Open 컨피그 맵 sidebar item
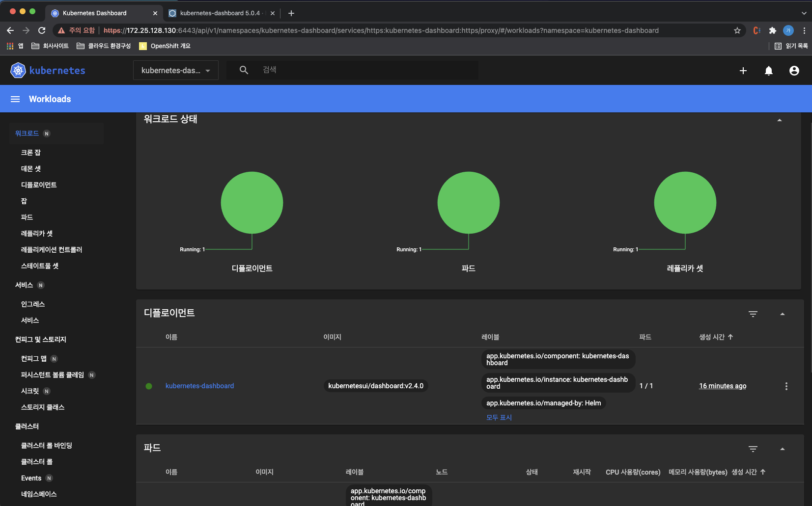 pyautogui.click(x=34, y=359)
